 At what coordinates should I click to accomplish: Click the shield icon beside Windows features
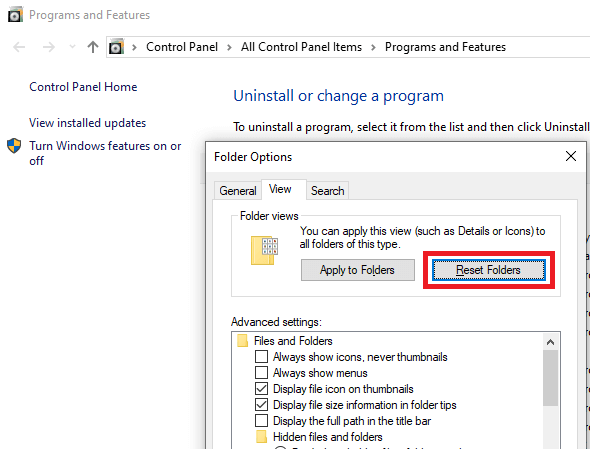(14, 146)
